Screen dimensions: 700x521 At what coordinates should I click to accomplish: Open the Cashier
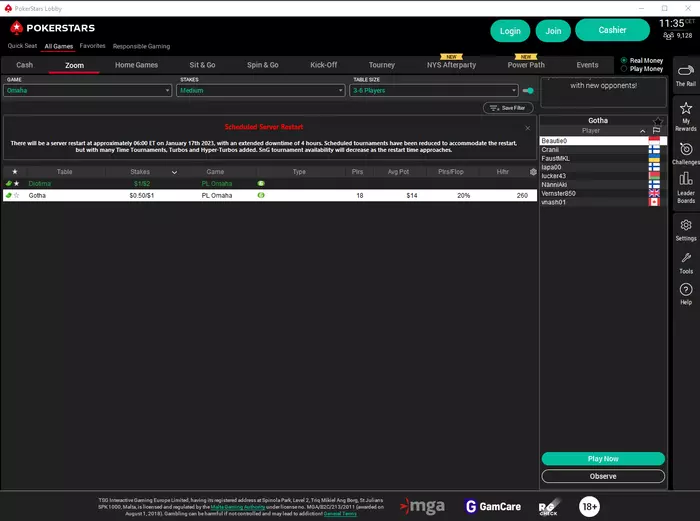(x=612, y=30)
